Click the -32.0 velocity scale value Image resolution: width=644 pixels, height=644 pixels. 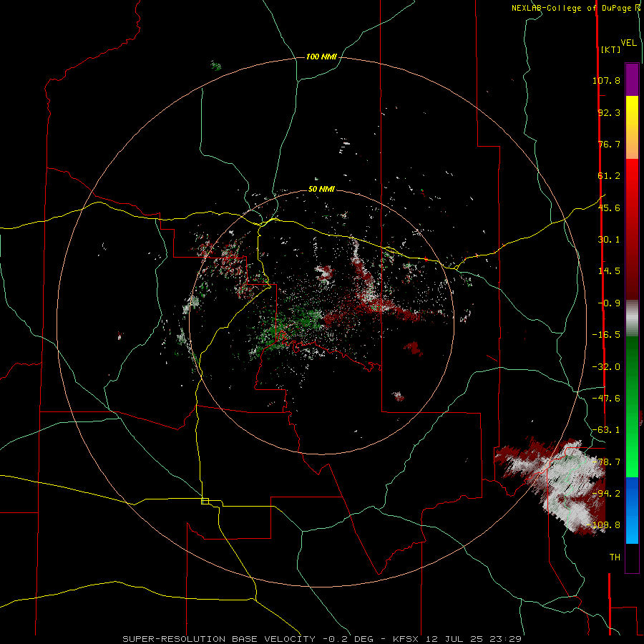606,367
